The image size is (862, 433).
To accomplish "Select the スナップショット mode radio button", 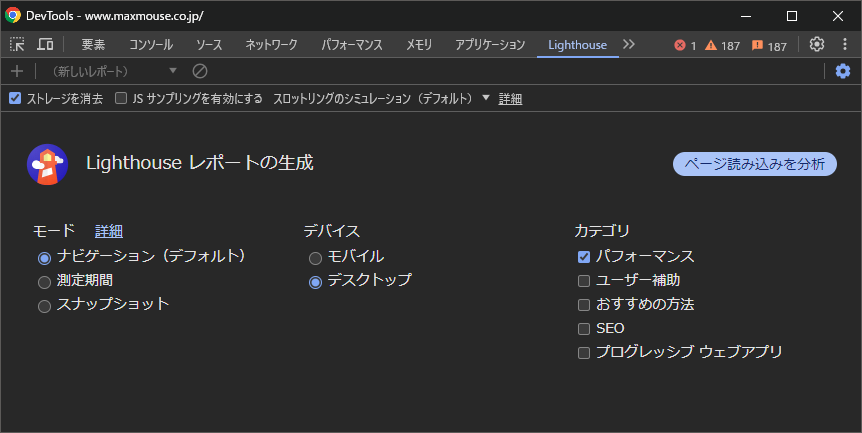I will click(45, 306).
